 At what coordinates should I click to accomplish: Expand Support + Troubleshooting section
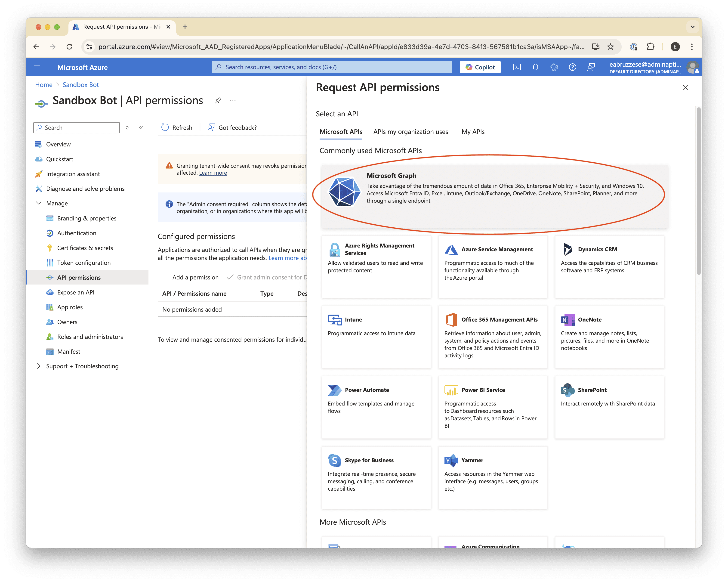tap(39, 366)
